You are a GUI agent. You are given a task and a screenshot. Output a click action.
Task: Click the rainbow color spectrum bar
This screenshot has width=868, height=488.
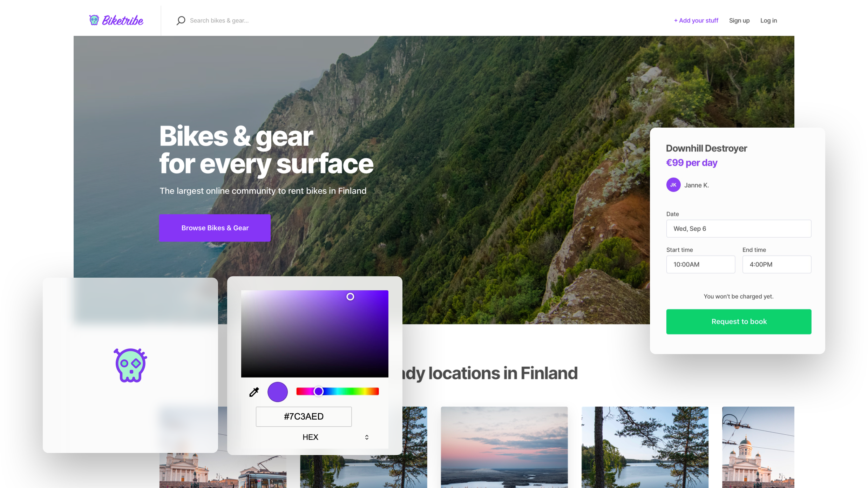click(338, 392)
